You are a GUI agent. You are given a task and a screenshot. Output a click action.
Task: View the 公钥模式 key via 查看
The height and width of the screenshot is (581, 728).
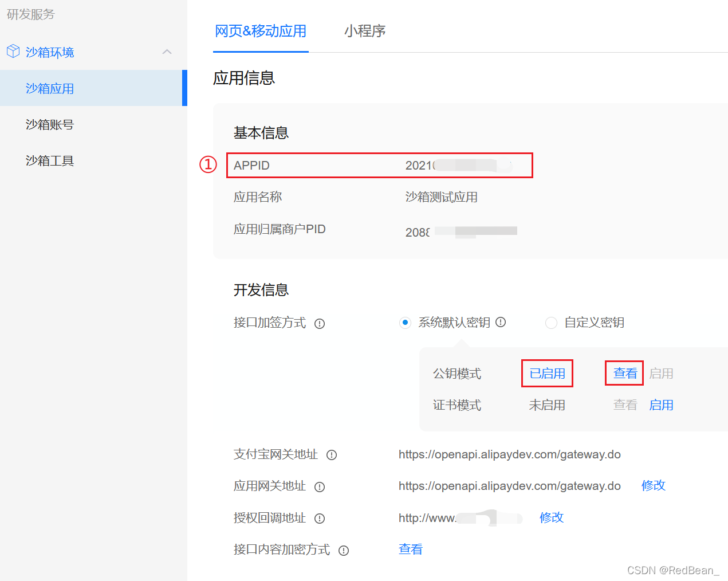(625, 374)
